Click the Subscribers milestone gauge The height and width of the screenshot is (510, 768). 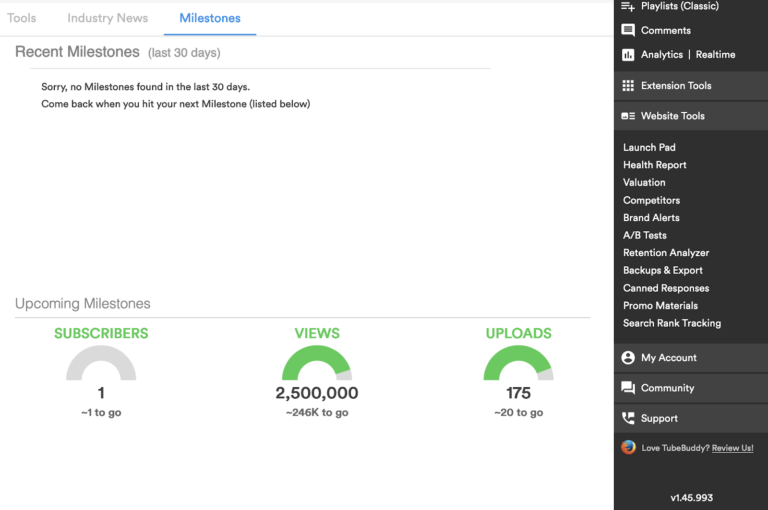[101, 363]
